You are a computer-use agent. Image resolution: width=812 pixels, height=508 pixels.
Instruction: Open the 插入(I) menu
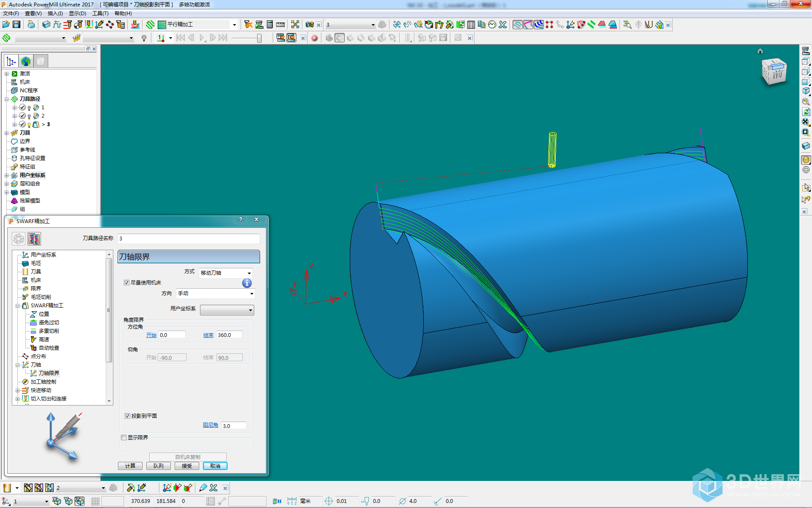55,14
